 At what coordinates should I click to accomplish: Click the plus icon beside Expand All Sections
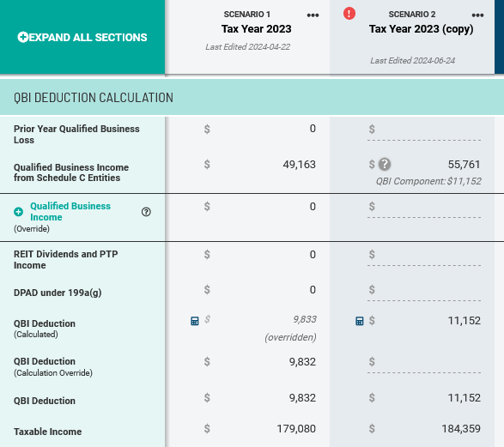coord(22,37)
